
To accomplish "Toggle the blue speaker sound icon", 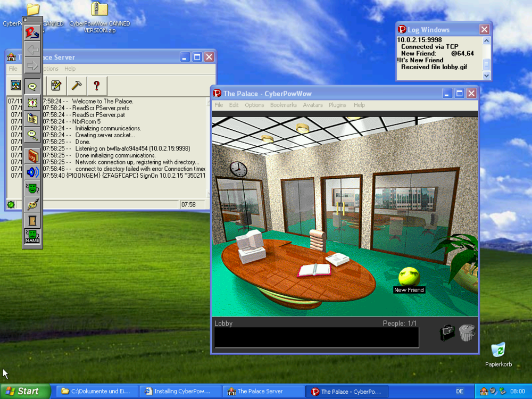I will coord(32,172).
